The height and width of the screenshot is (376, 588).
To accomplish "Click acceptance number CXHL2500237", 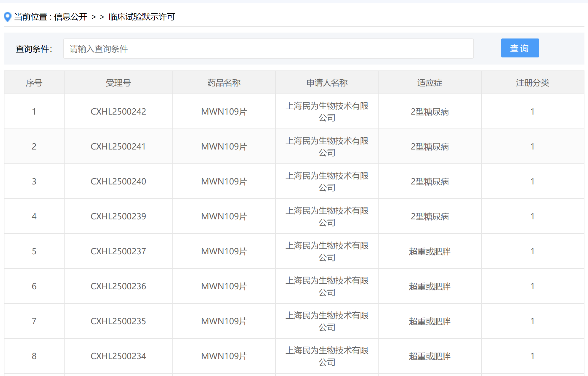I will click(118, 251).
